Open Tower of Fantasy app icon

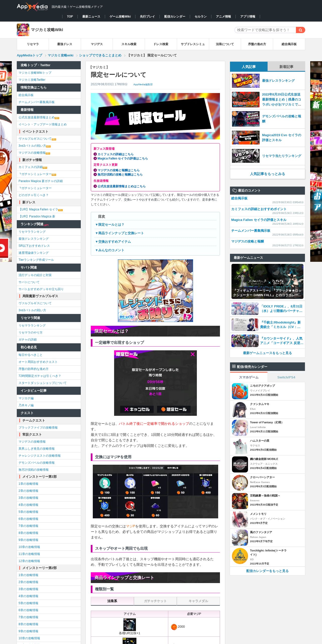pos(240,428)
